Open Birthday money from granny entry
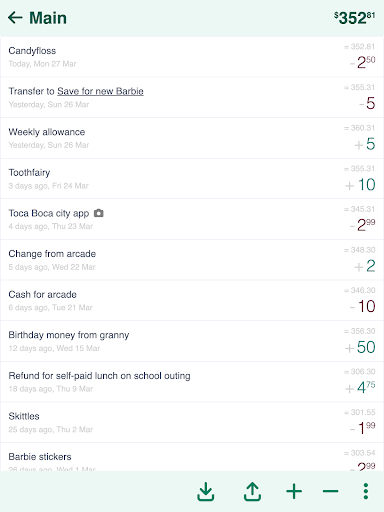The height and width of the screenshot is (512, 384). coord(192,342)
